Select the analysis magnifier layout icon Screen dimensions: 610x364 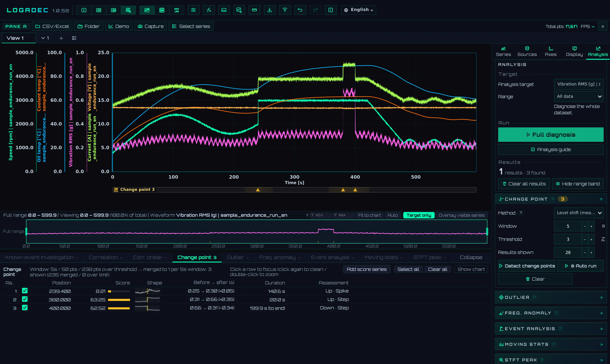click(x=128, y=10)
